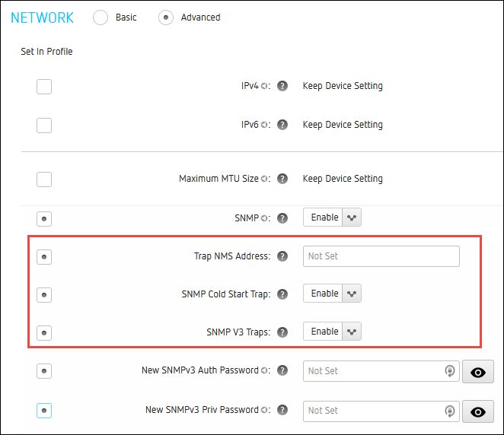Open help icon for IPv4
Image resolution: width=504 pixels, height=435 pixels.
(282, 86)
